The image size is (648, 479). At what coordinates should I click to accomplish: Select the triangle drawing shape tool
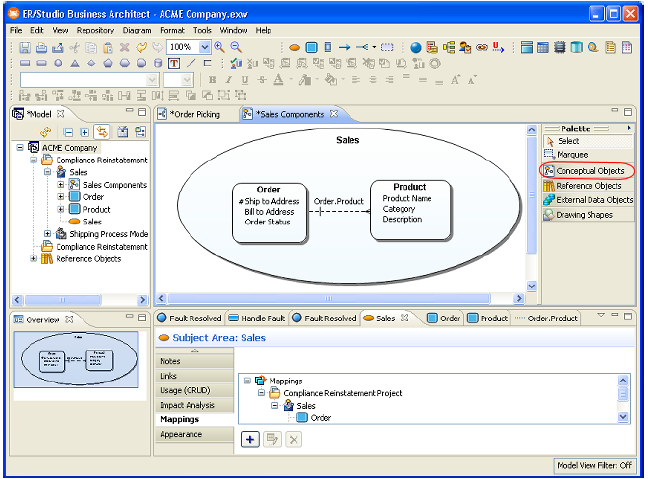tap(75, 63)
